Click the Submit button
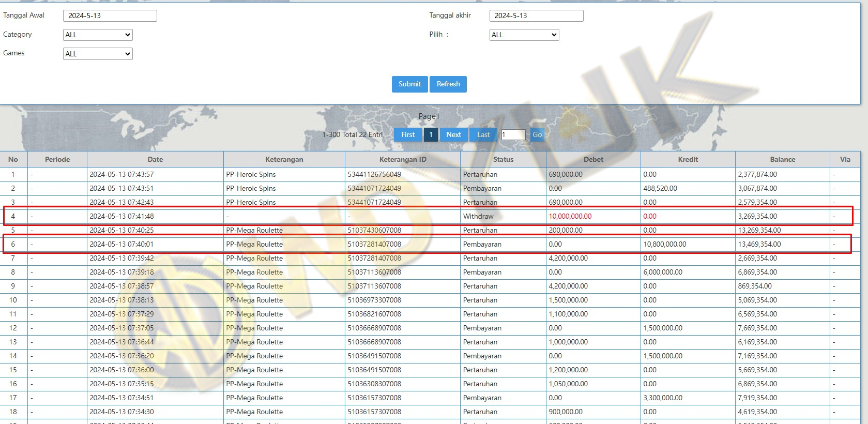This screenshot has width=868, height=424. pyautogui.click(x=409, y=84)
